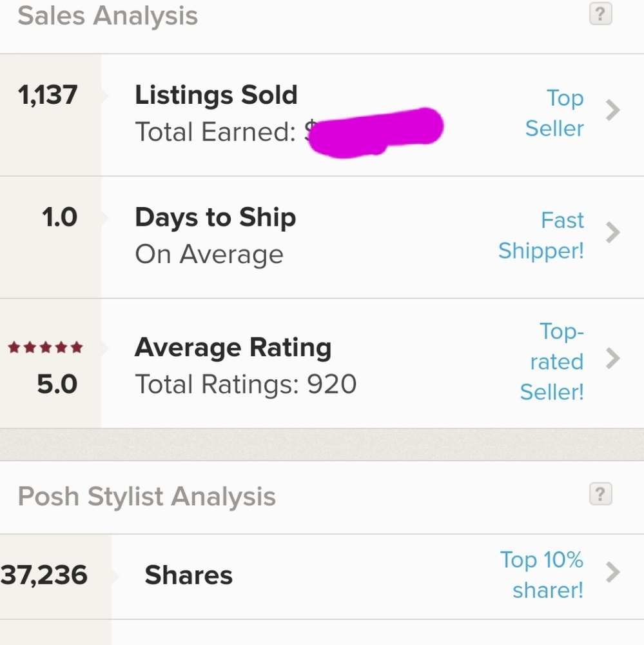The width and height of the screenshot is (644, 645).
Task: Expand the Average Rating chevron arrow
Action: [x=613, y=359]
